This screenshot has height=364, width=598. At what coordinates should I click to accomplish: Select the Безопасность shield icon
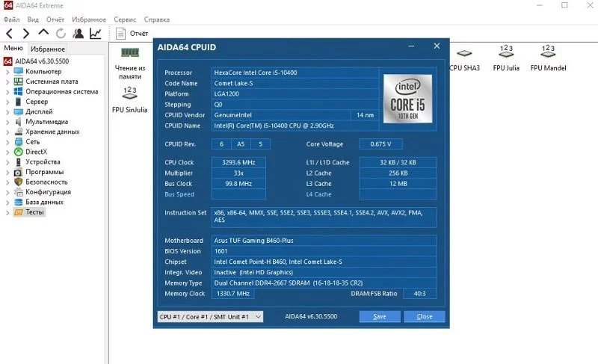18,182
